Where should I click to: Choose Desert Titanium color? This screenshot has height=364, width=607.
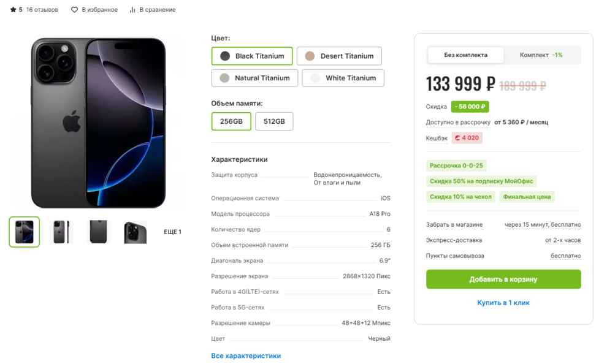pos(339,56)
